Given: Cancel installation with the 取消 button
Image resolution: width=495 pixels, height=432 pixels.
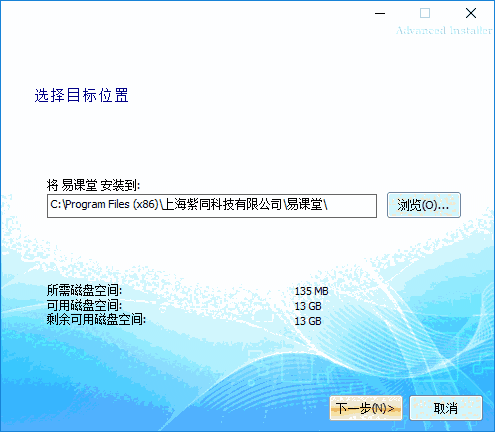Looking at the screenshot, I should 446,408.
